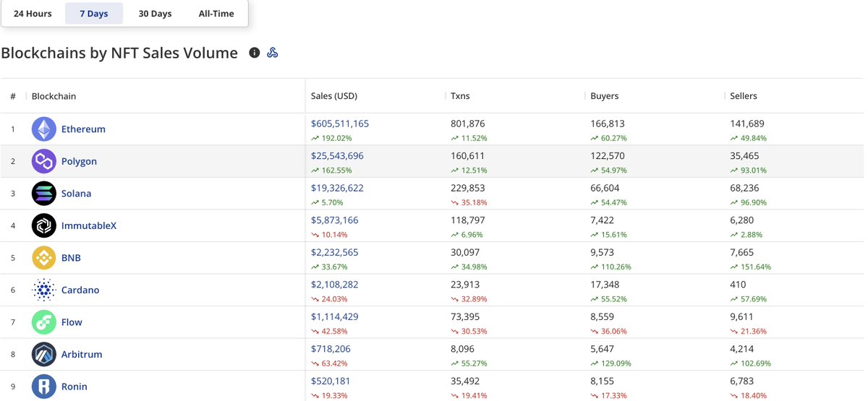
Task: Click the Flow txns value 73,395
Action: 465,316
